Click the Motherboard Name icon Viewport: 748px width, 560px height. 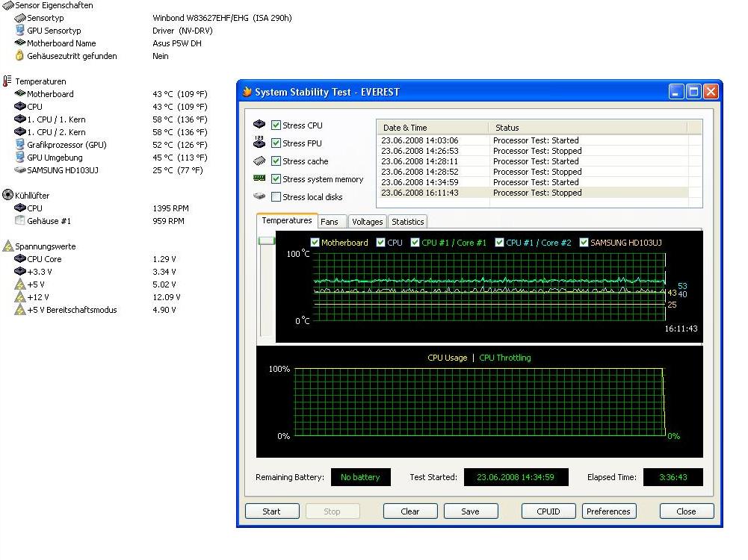pyautogui.click(x=20, y=43)
